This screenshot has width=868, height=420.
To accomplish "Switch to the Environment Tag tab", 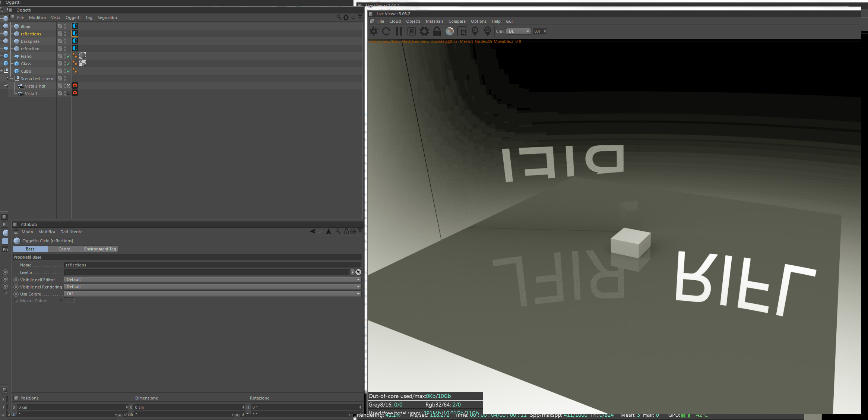I will click(100, 249).
